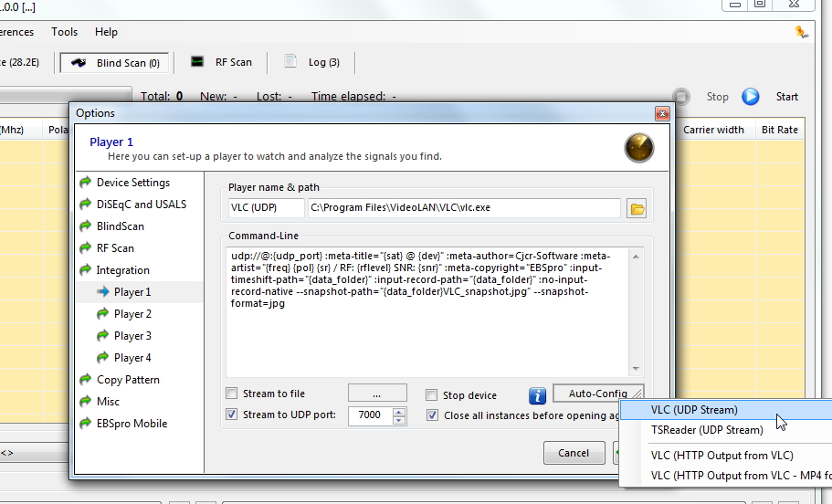Select the Integration tree node
Image resolution: width=832 pixels, height=504 pixels.
click(x=122, y=270)
